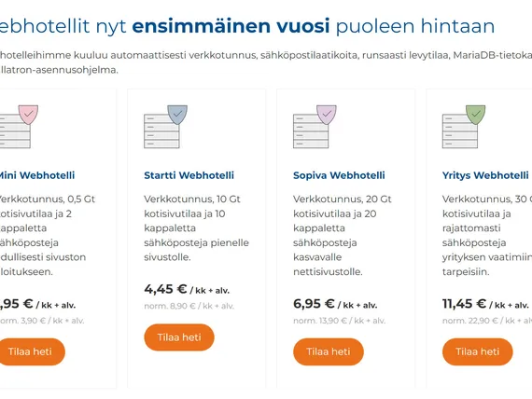Screen dimensions: 532x399
Task: Order Mini Webhotelli with Tilaa heti
Action: pos(32,351)
